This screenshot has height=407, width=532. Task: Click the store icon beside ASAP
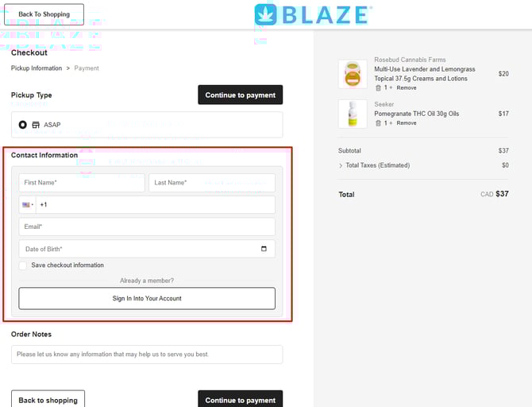pos(36,125)
